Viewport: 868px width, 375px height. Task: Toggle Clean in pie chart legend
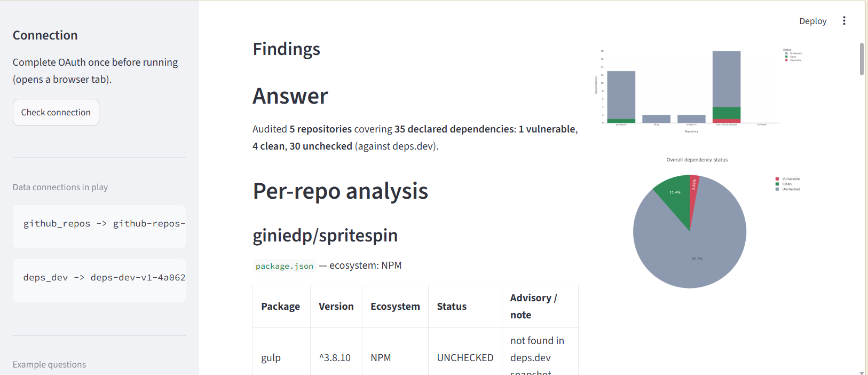[x=784, y=184]
